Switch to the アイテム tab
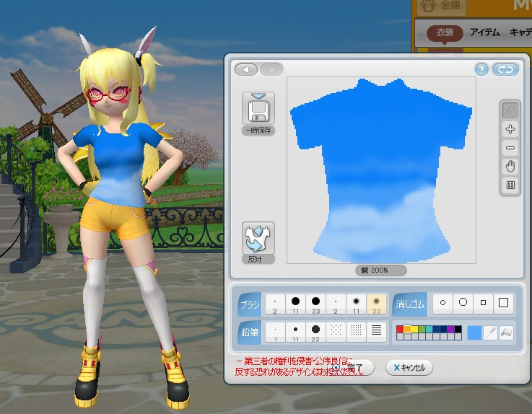This screenshot has height=414, width=532. click(484, 32)
